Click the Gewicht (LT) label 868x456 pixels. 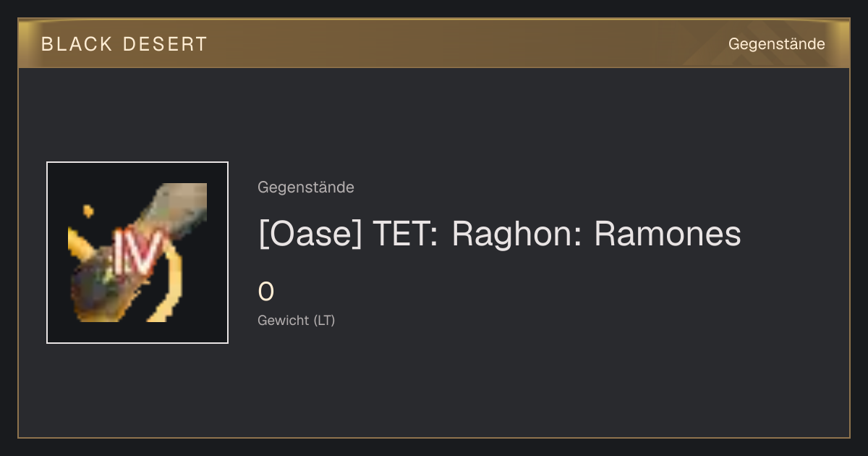[297, 320]
